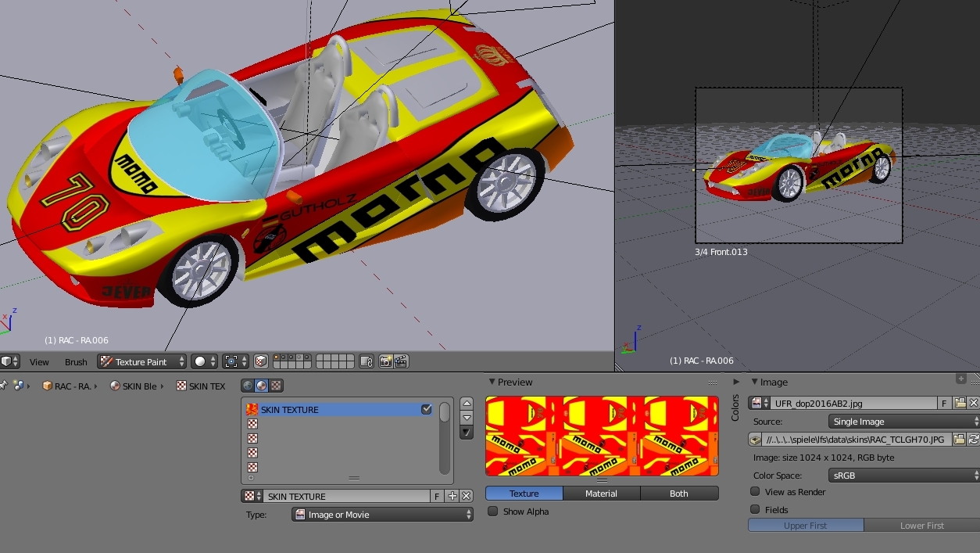980x553 pixels.
Task: Open the Color Space sRGB dropdown
Action: coord(904,476)
